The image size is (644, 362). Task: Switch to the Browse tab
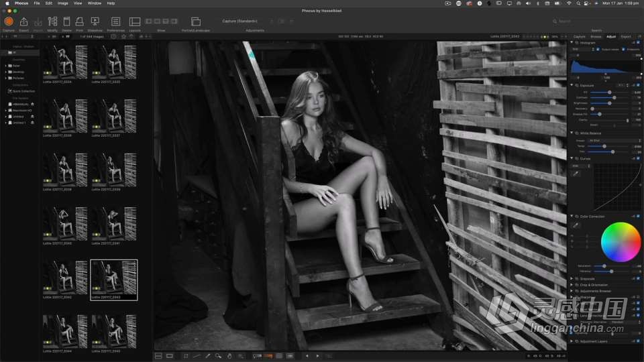[596, 36]
